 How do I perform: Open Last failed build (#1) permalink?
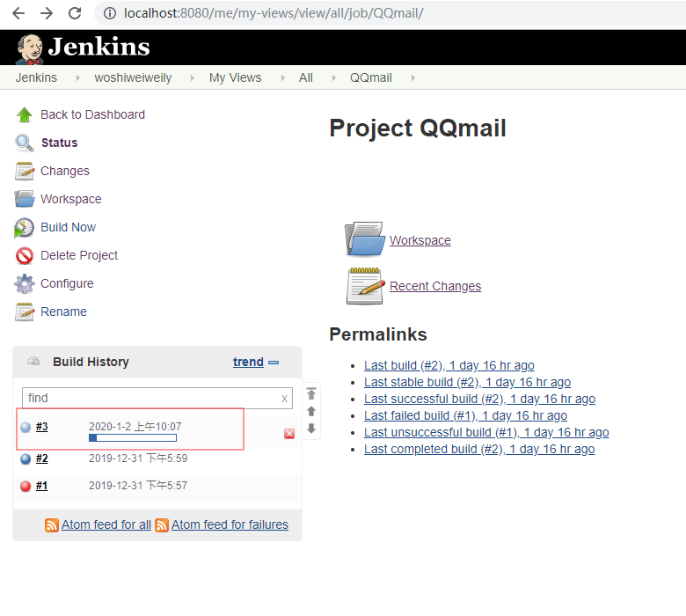[465, 415]
